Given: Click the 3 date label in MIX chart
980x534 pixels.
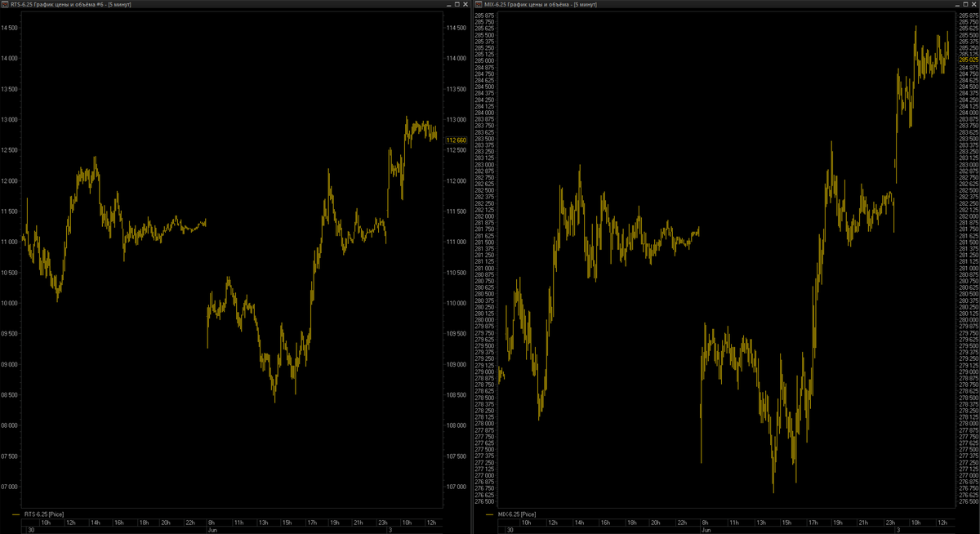Looking at the screenshot, I should pos(898,530).
